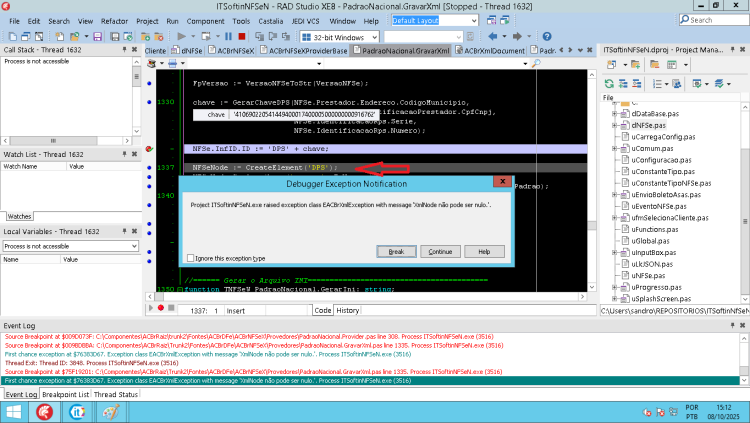Switch to the ACBrNFSeXProviderBase editor tab
Image resolution: width=750 pixels, height=423 pixels.
pyautogui.click(x=303, y=50)
